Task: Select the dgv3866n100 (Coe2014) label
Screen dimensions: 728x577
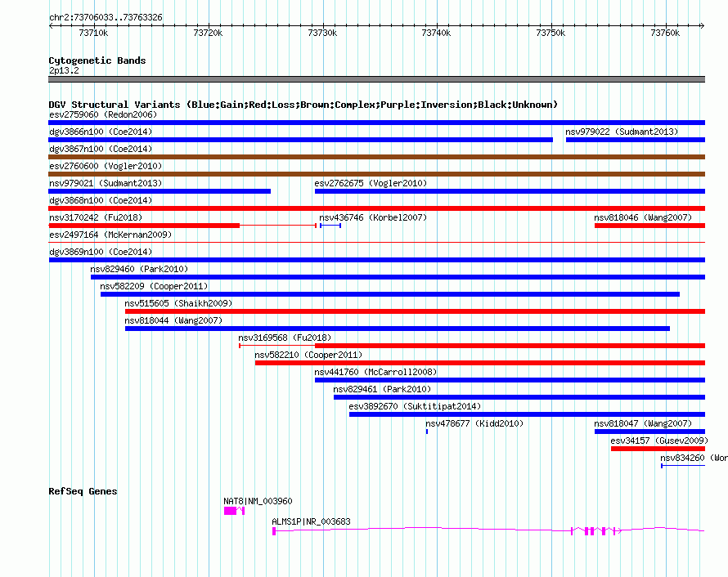Action: click(101, 132)
